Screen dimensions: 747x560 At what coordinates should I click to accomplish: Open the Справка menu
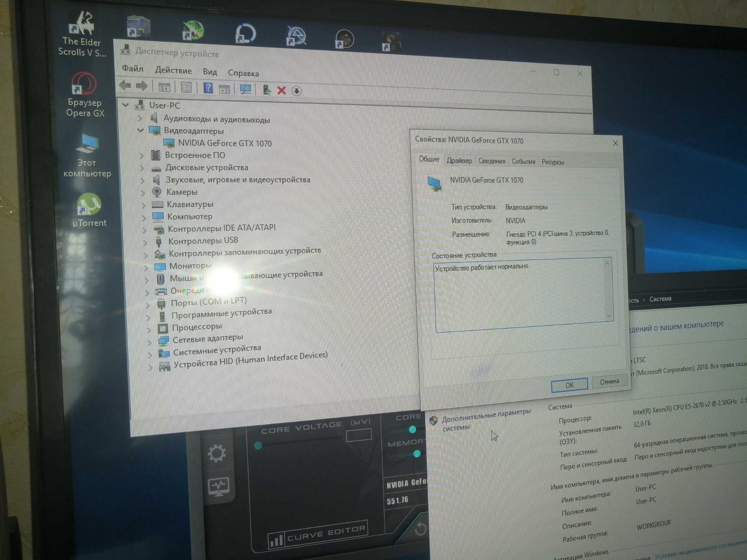point(243,73)
